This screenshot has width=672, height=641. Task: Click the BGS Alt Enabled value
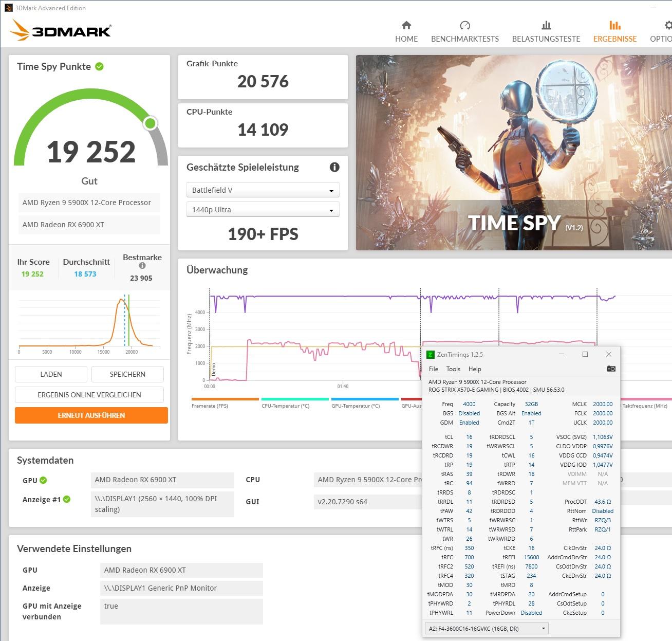tap(531, 413)
